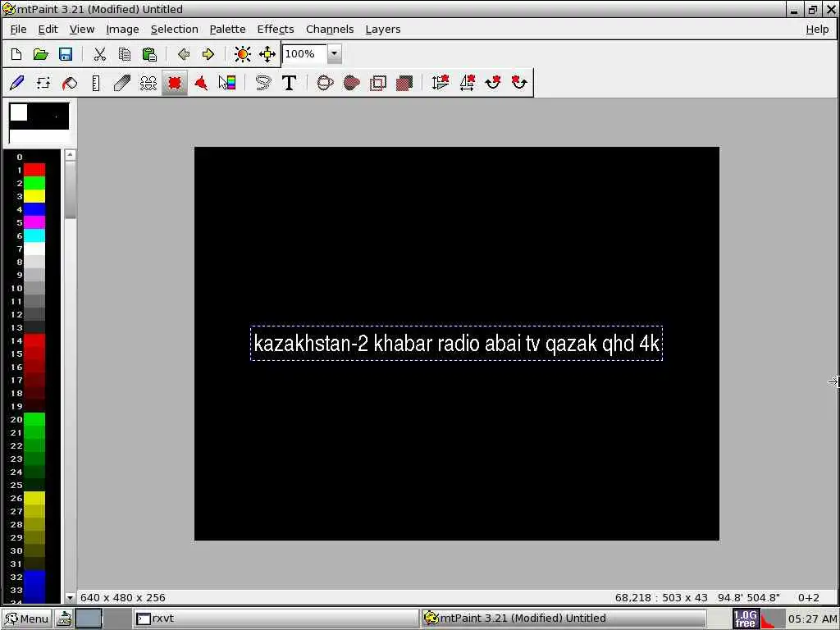Open the Channels menu
Screen dimensions: 840x630
point(330,30)
